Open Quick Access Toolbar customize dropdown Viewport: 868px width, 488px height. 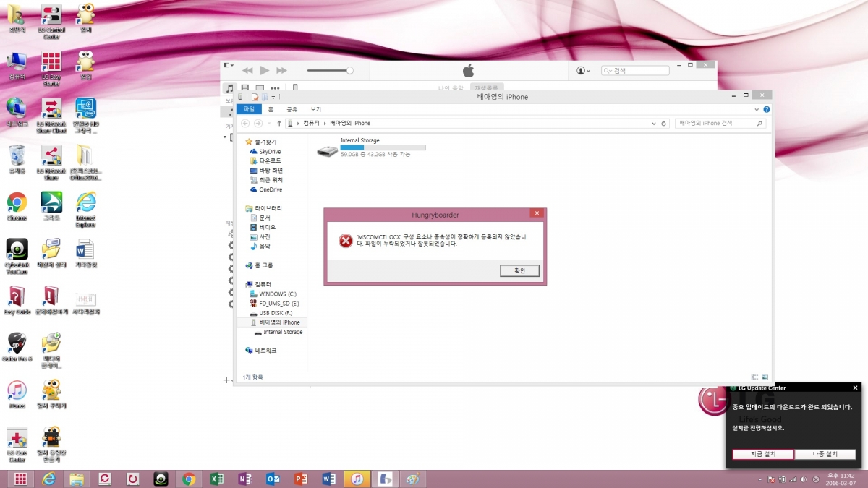[x=273, y=96]
